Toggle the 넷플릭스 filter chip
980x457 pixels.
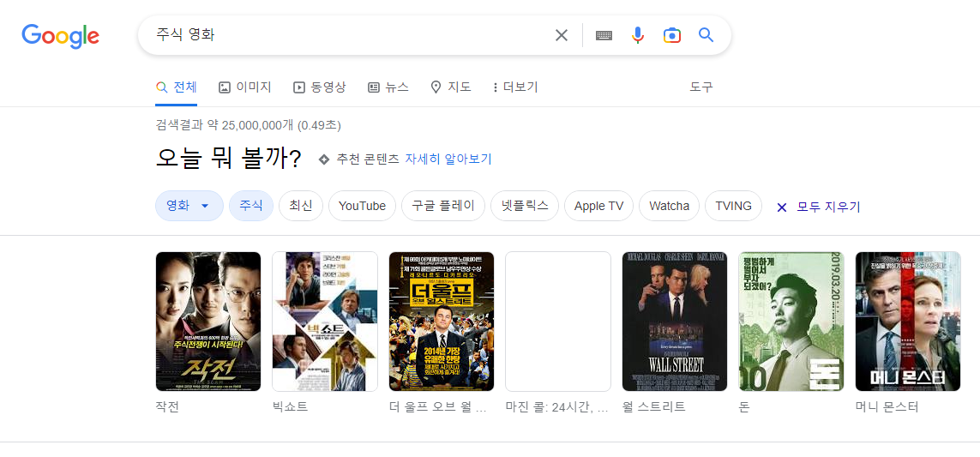[x=525, y=206]
